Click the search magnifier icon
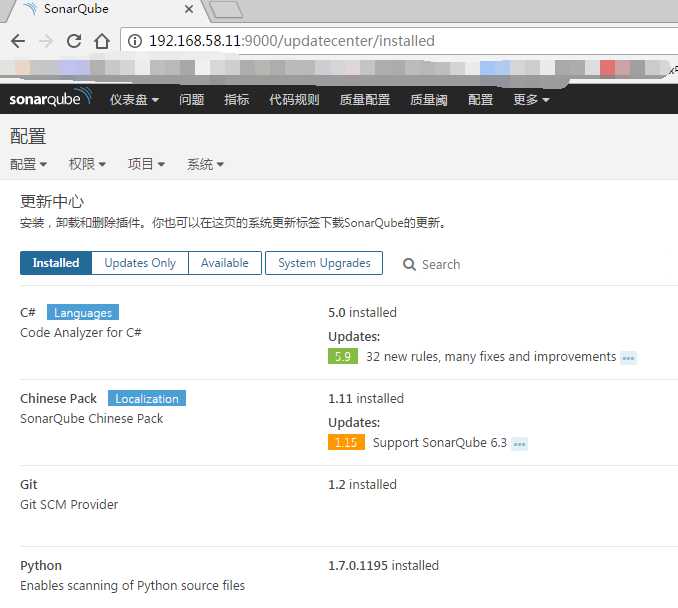Image resolution: width=678 pixels, height=608 pixels. tap(409, 264)
